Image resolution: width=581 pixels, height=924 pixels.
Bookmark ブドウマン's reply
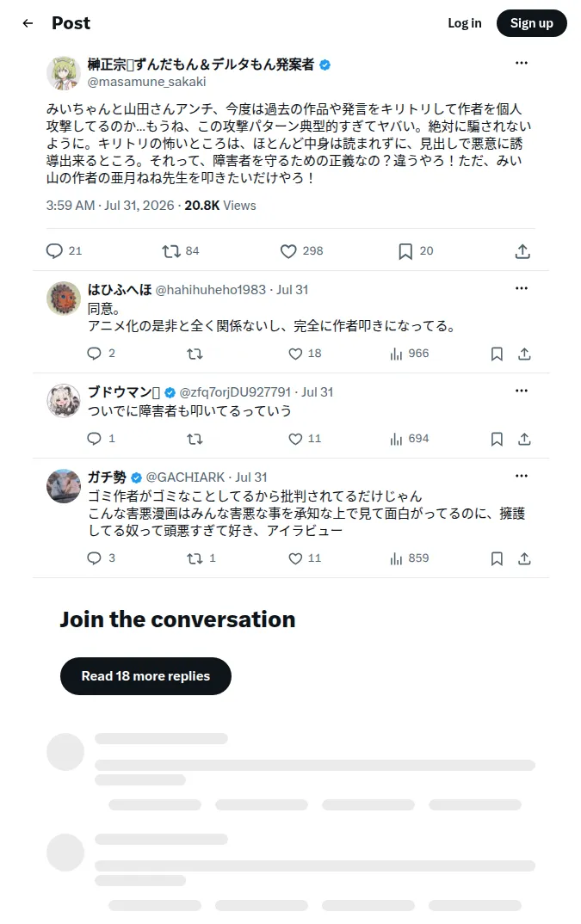pyautogui.click(x=498, y=439)
